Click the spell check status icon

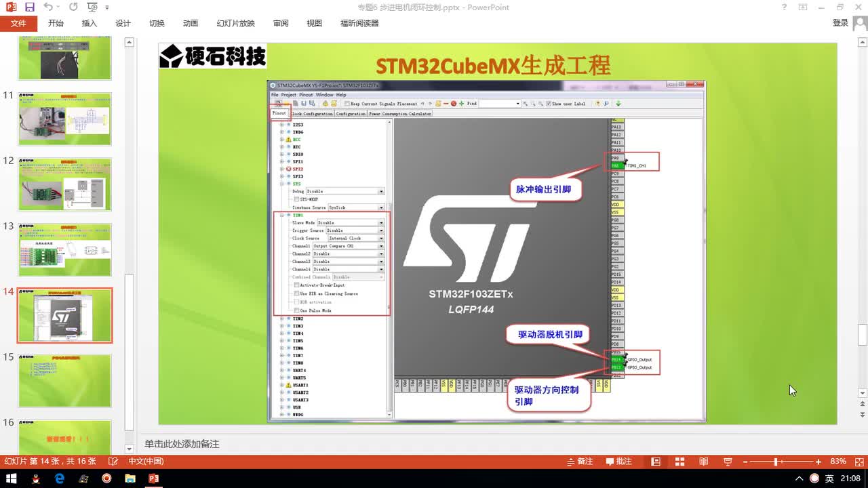[x=112, y=462]
